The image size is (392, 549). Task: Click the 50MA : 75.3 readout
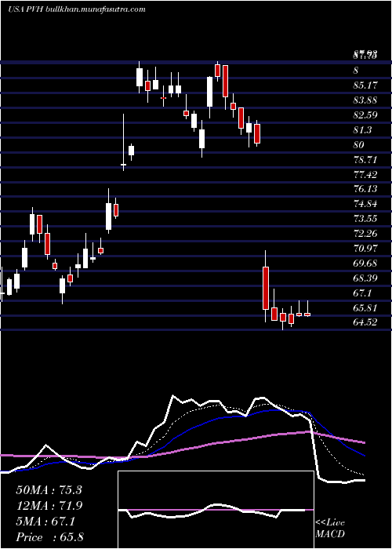[x=49, y=490]
